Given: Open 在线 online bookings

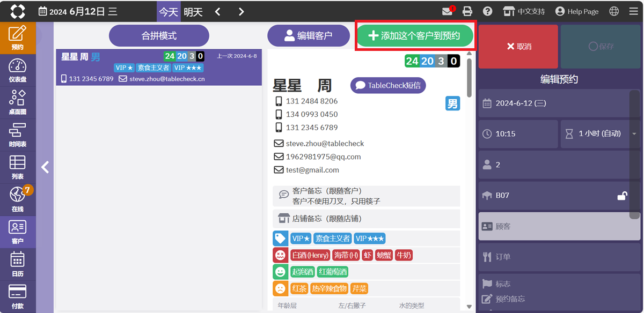Looking at the screenshot, I should tap(18, 199).
